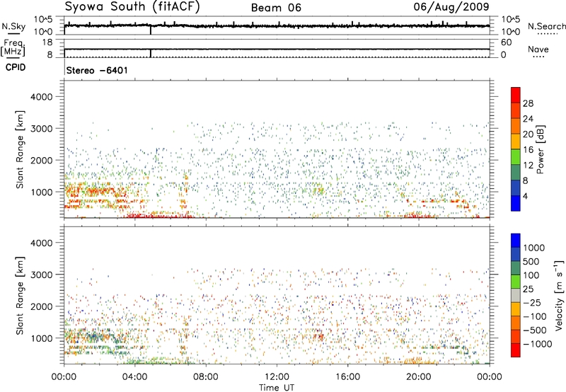The image size is (566, 392).
Task: Pick the 25–100 green velocity segment
Action: 516,282
